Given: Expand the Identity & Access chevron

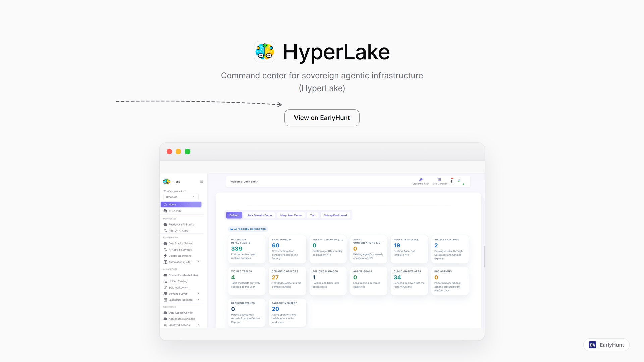Looking at the screenshot, I should point(198,325).
